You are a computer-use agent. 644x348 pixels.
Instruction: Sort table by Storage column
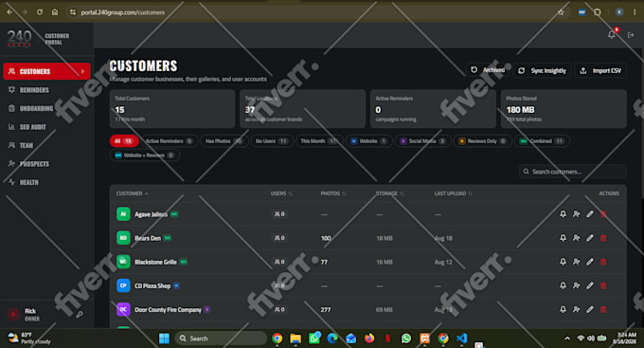tap(390, 193)
